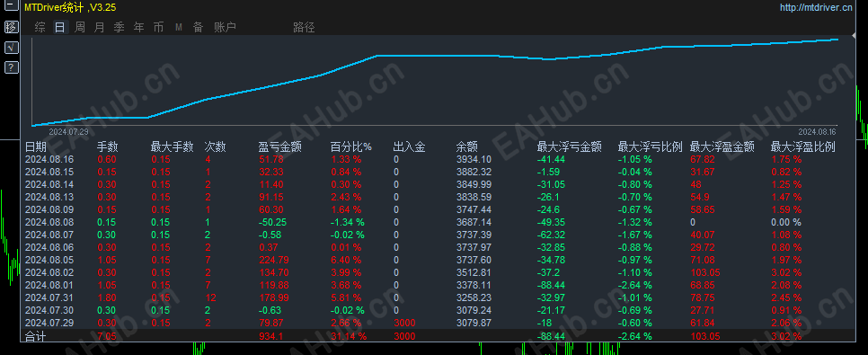Image resolution: width=868 pixels, height=355 pixels.
Task: Switch to the 年 yearly tab
Action: (139, 27)
